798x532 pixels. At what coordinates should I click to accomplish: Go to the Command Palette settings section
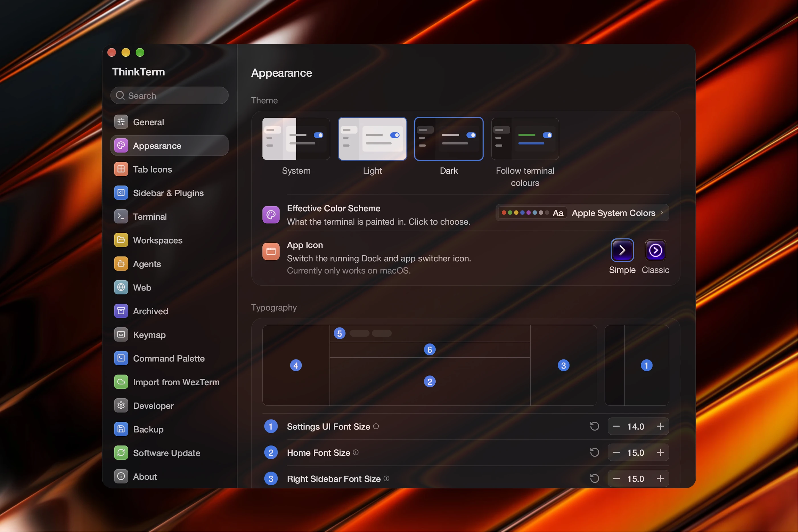click(170, 358)
